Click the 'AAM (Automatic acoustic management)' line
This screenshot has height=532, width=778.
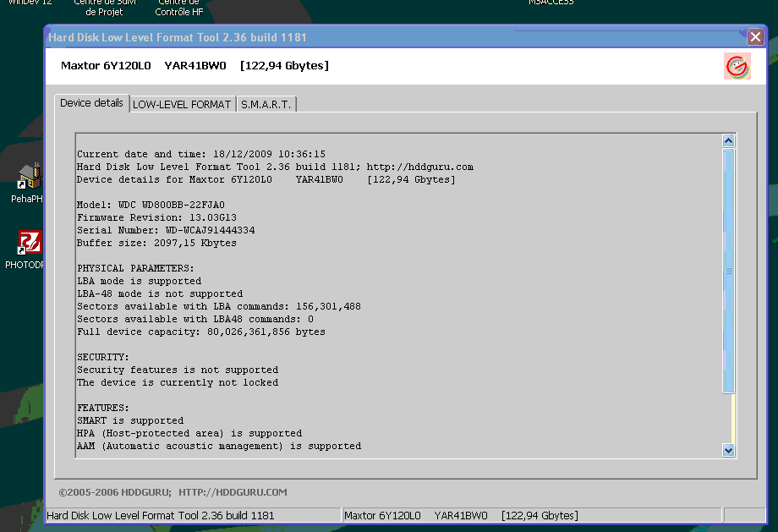click(219, 446)
